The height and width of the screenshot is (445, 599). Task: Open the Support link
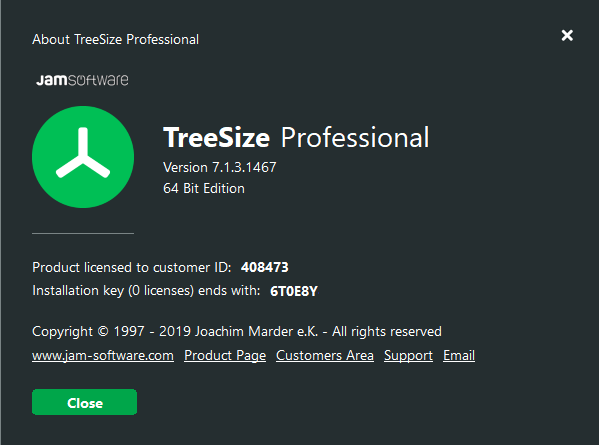408,356
